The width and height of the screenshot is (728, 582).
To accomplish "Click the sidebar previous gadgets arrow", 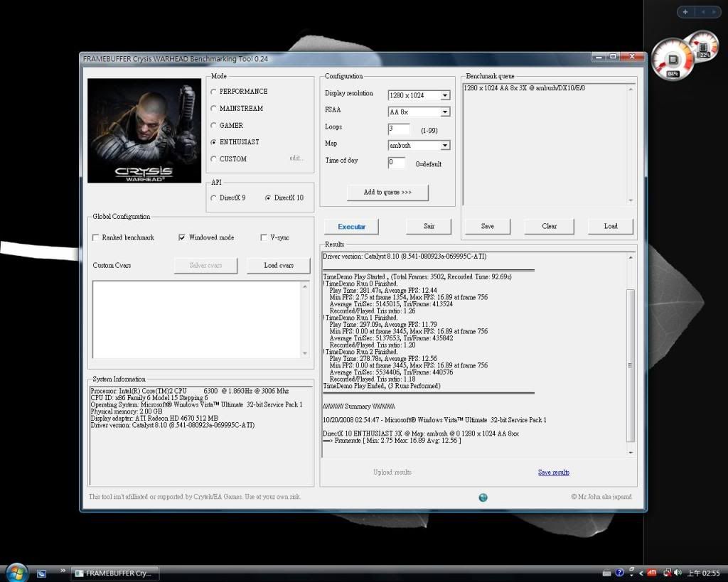I will [703, 12].
